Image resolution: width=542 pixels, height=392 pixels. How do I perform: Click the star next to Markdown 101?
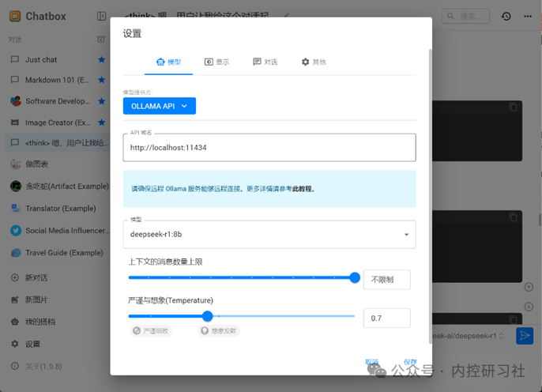click(x=101, y=80)
